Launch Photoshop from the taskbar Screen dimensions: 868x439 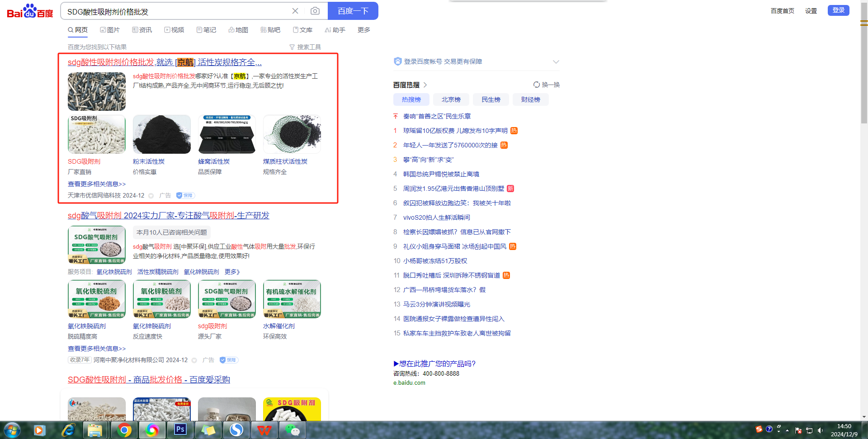coord(180,430)
